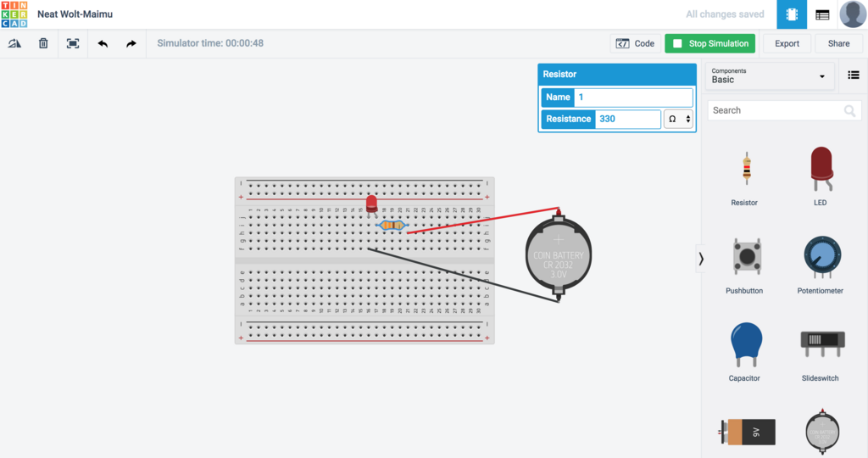Select the black wire to the battery
Image resolution: width=868 pixels, height=458 pixels.
pyautogui.click(x=464, y=275)
